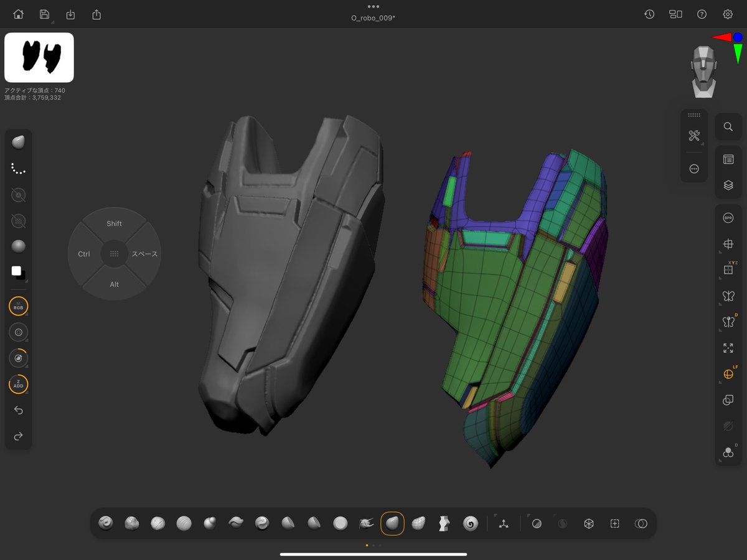Select the plain smooth sphere brush
747x560 pixels.
(340, 523)
